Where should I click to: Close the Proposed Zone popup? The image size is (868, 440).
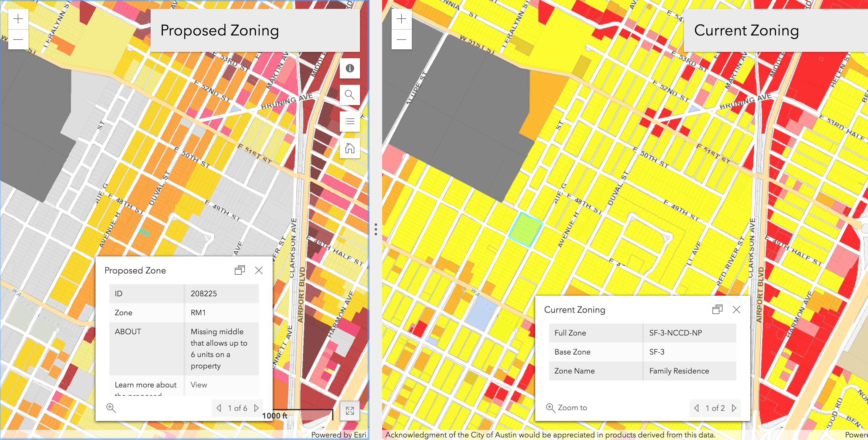tap(259, 270)
